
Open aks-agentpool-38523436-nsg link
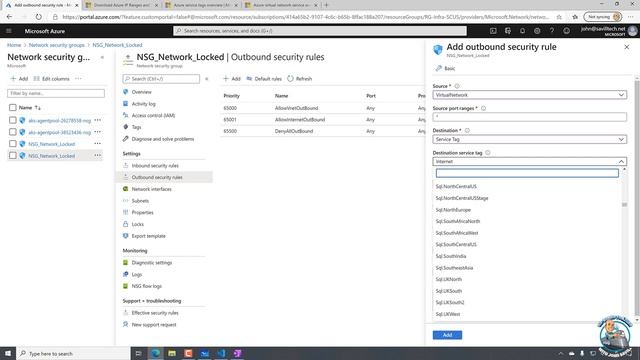[x=60, y=133]
